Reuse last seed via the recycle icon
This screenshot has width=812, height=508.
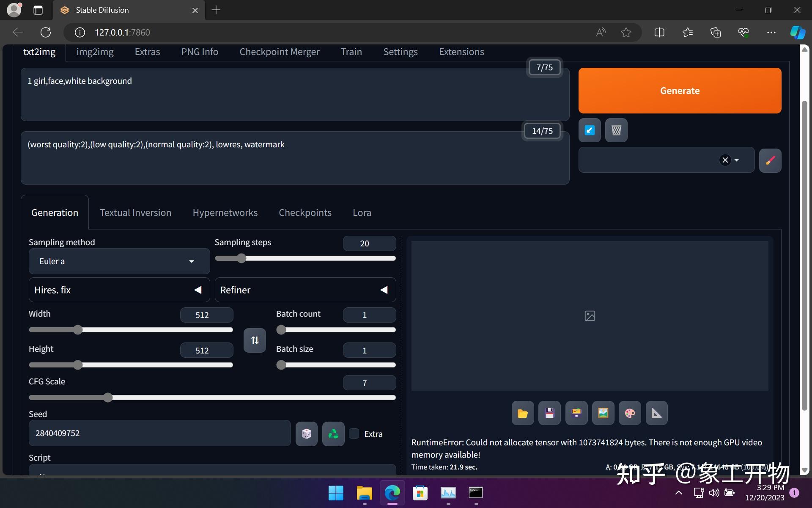(333, 433)
